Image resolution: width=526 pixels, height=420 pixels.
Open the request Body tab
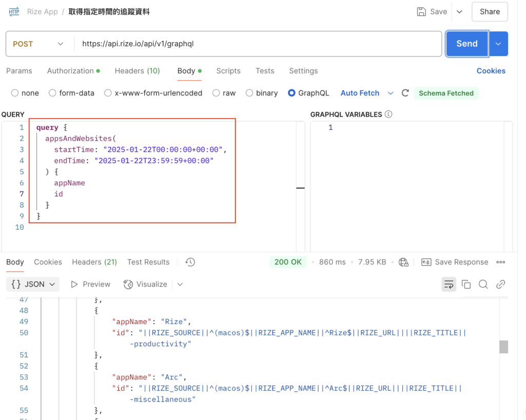[x=190, y=71]
